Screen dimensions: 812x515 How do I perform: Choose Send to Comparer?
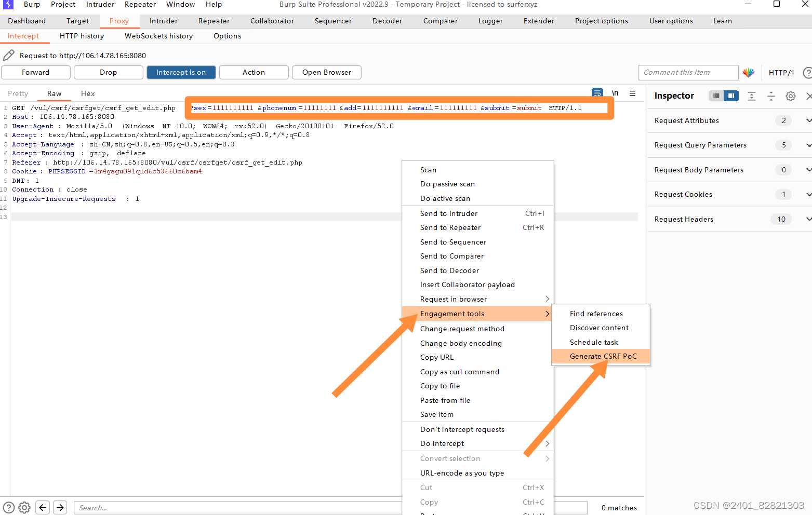(x=478, y=256)
